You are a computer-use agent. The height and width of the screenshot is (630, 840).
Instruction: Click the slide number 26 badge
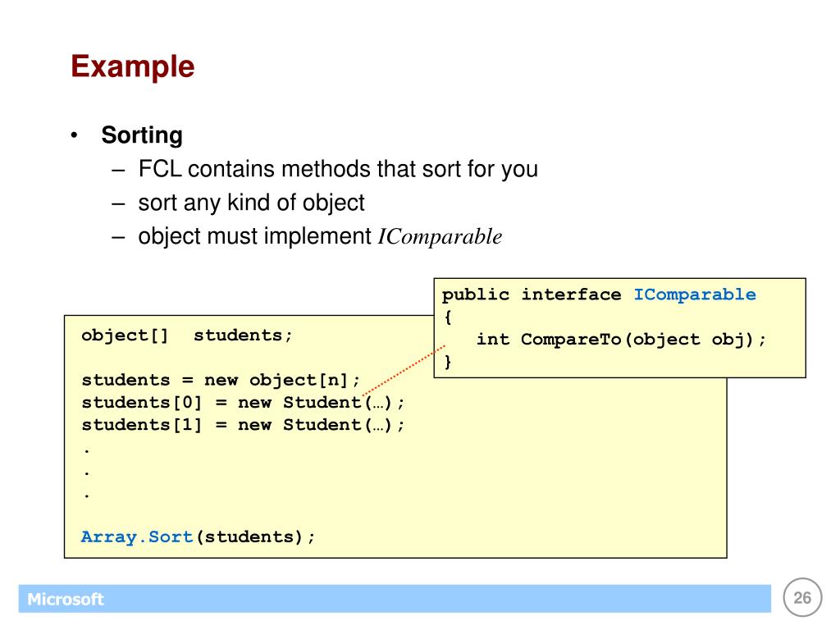pos(802,597)
